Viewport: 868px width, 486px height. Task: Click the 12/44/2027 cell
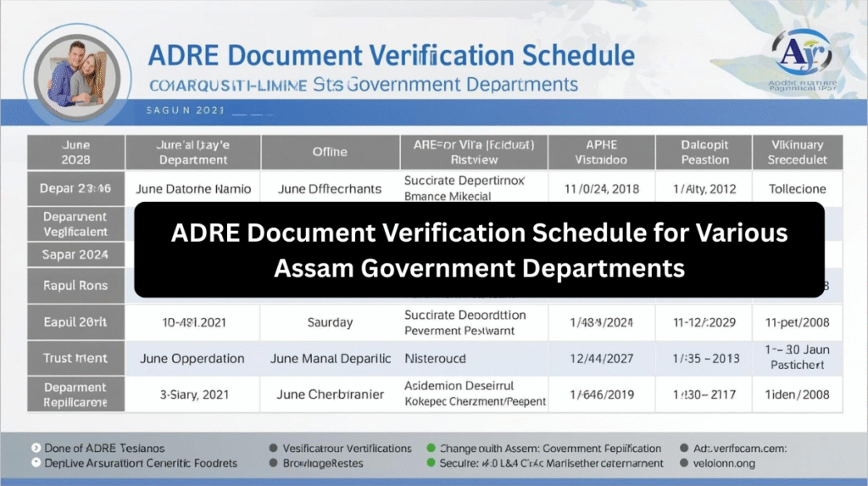tap(602, 359)
